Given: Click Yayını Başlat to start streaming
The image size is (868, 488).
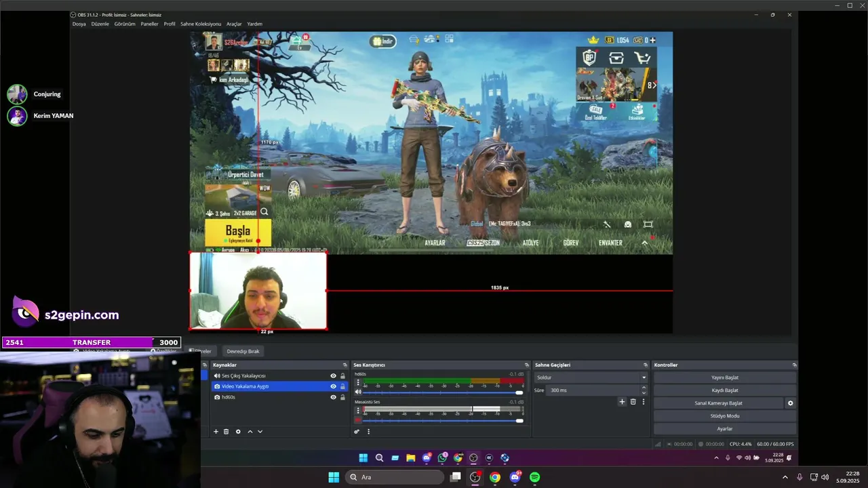Looking at the screenshot, I should [x=725, y=378].
